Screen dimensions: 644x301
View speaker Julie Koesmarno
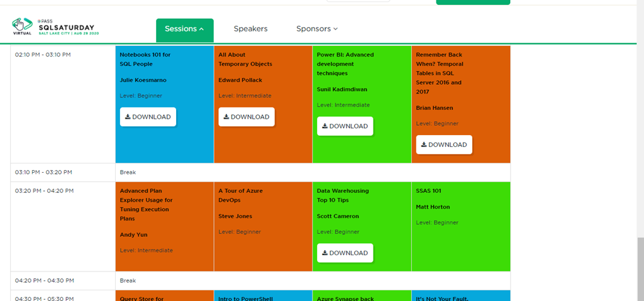coord(143,80)
